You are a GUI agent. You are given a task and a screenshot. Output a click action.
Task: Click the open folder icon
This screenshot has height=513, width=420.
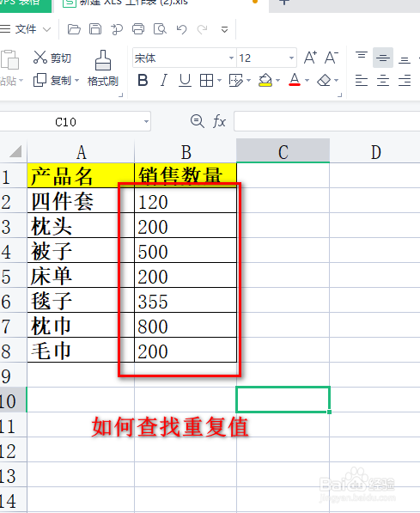click(x=74, y=29)
